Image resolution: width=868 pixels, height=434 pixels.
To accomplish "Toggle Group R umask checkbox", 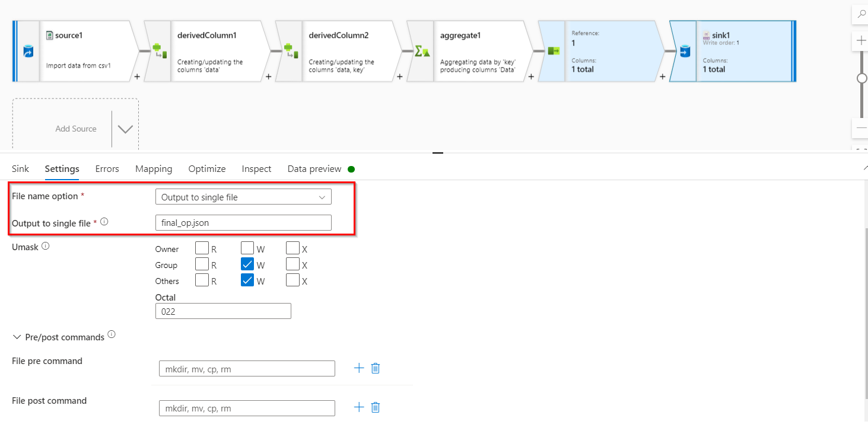I will (x=202, y=264).
